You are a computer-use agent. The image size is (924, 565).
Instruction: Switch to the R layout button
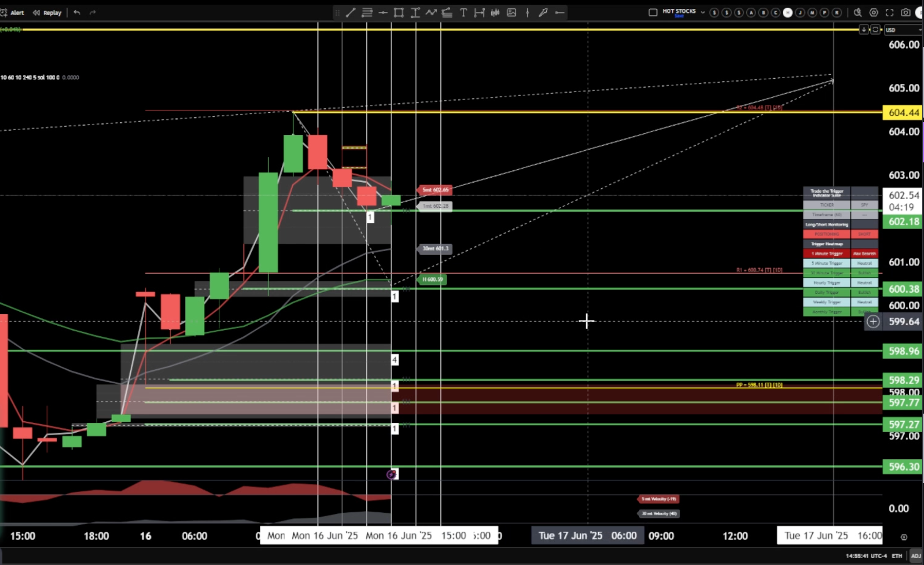tap(836, 13)
